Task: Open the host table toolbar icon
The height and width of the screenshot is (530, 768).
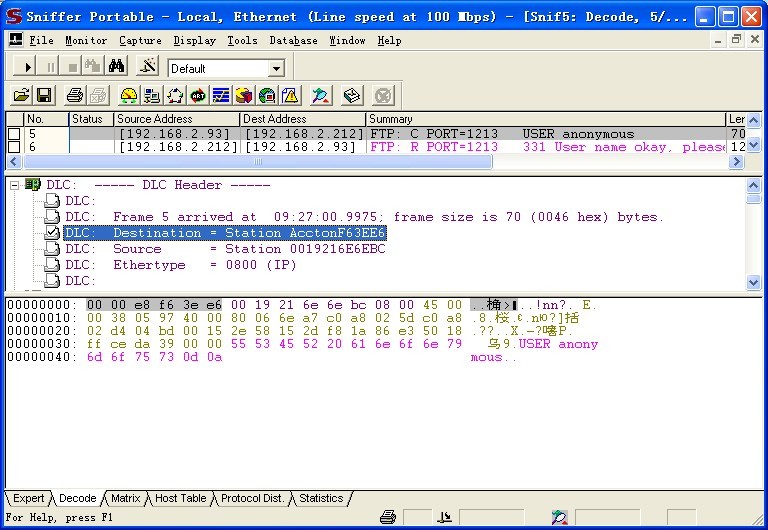Action: 152,95
